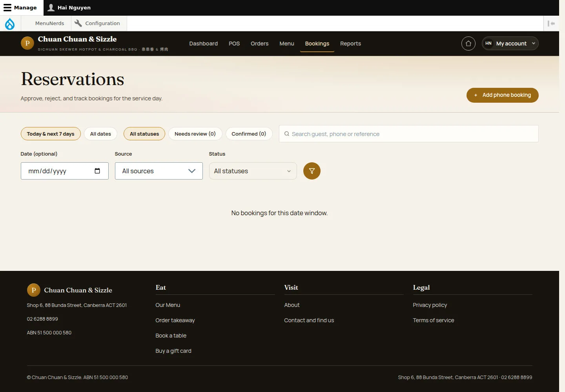Viewport: 565px width, 392px height.
Task: Open the Buy a gift card link
Action: tap(173, 351)
